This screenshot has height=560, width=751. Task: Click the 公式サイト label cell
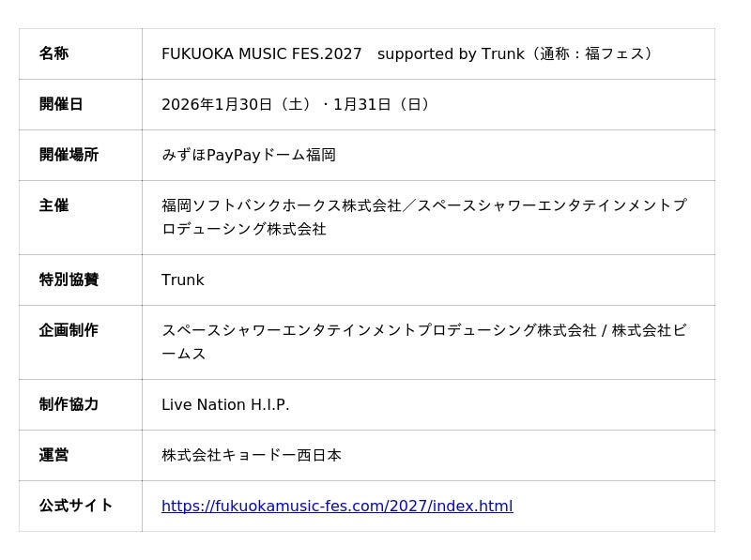click(x=81, y=506)
